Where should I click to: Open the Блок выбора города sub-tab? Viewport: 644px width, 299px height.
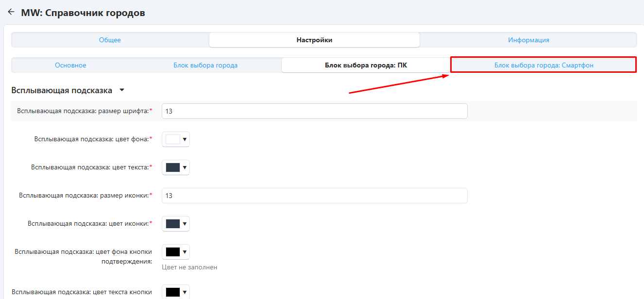coord(205,65)
